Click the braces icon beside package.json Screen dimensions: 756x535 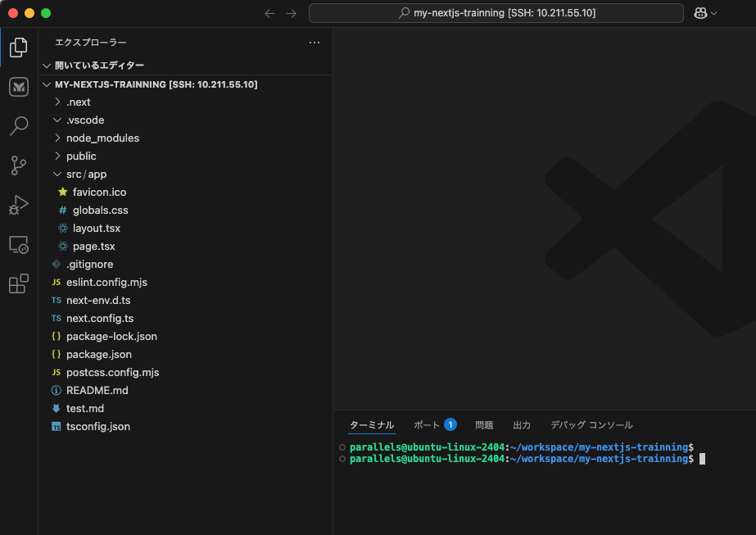tap(57, 354)
